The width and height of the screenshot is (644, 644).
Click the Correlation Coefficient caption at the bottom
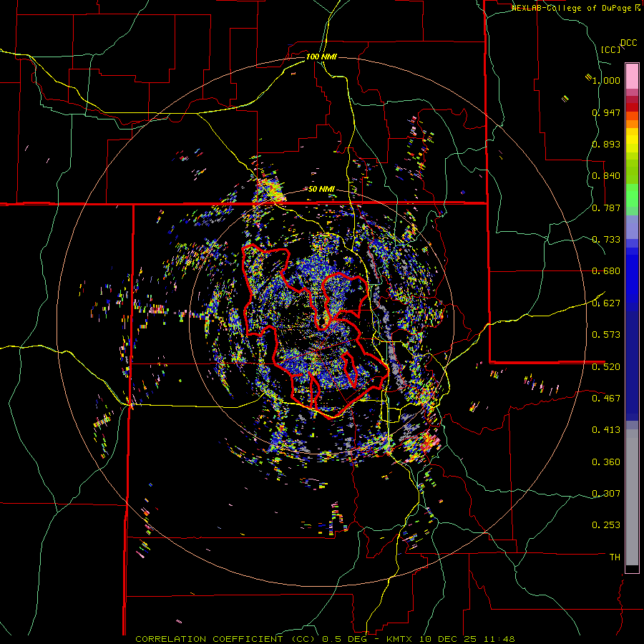pos(325,639)
